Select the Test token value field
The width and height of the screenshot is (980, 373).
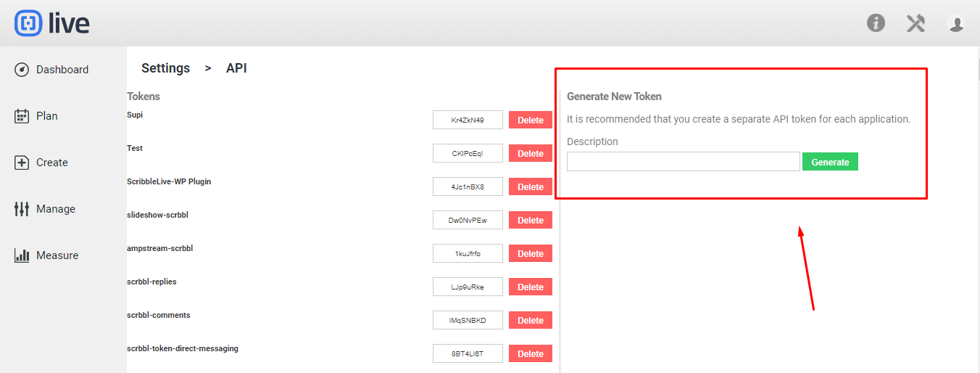point(468,153)
